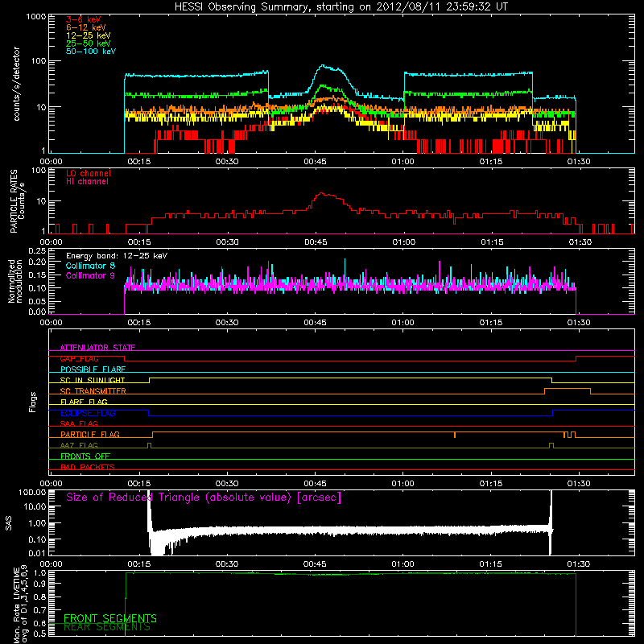Click the 1000 y-axis tick label

click(35, 17)
